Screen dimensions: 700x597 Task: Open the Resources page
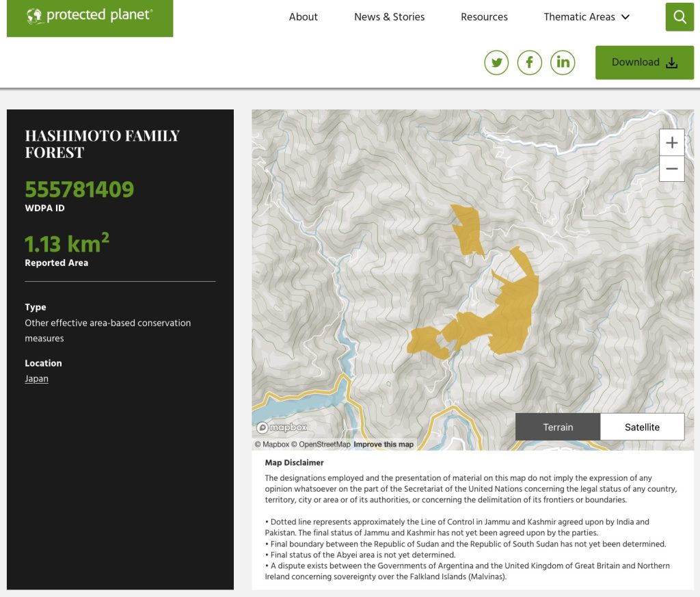[x=484, y=17]
